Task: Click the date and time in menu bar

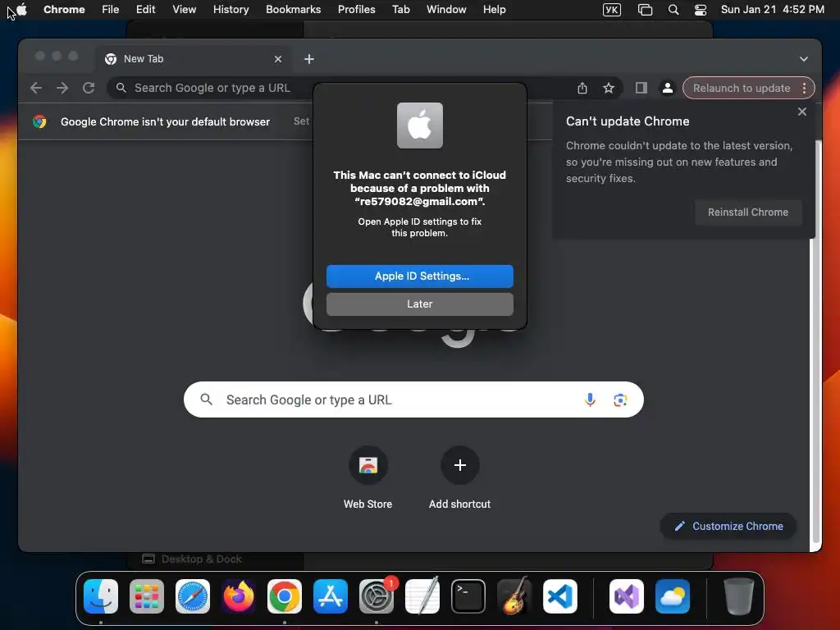Action: point(773,9)
